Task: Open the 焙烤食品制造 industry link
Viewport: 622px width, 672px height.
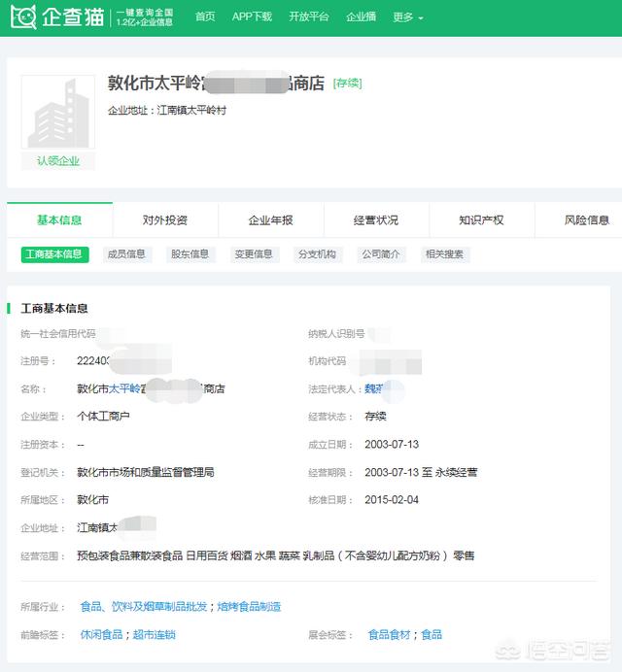Action: (249, 607)
